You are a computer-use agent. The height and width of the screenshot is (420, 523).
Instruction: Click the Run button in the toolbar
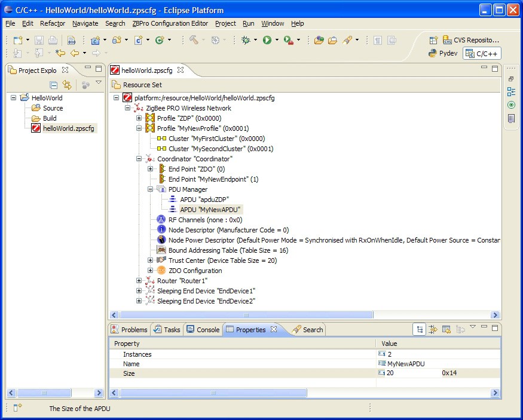pos(267,40)
